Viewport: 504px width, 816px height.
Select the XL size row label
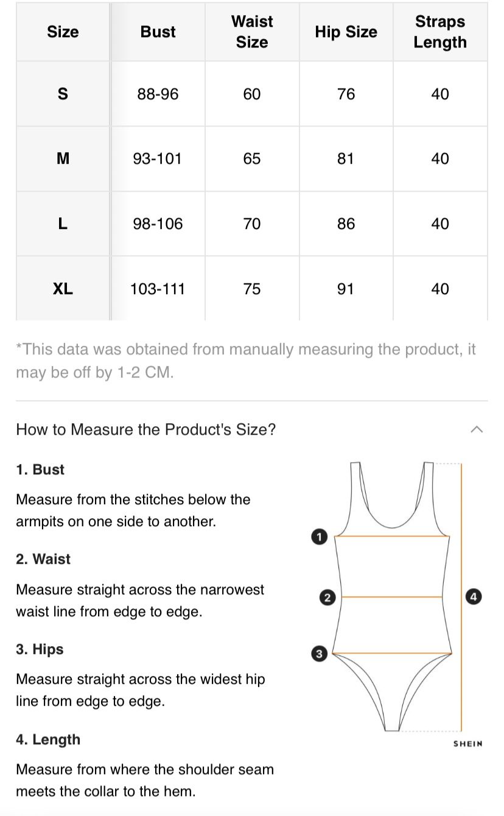click(x=63, y=289)
